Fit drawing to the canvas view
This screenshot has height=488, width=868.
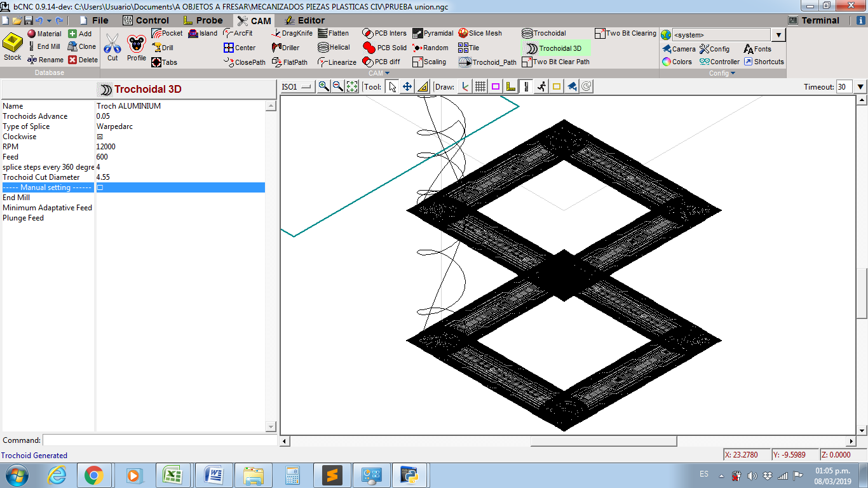(x=352, y=86)
